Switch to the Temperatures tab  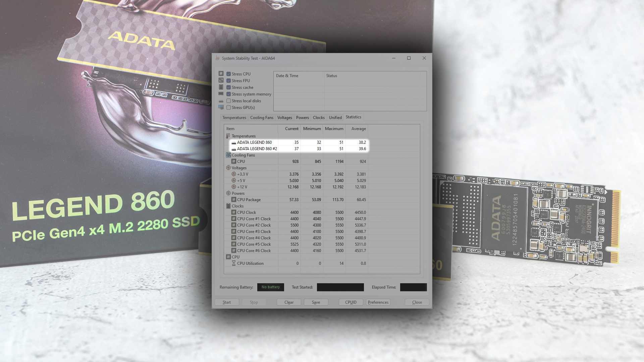point(234,118)
